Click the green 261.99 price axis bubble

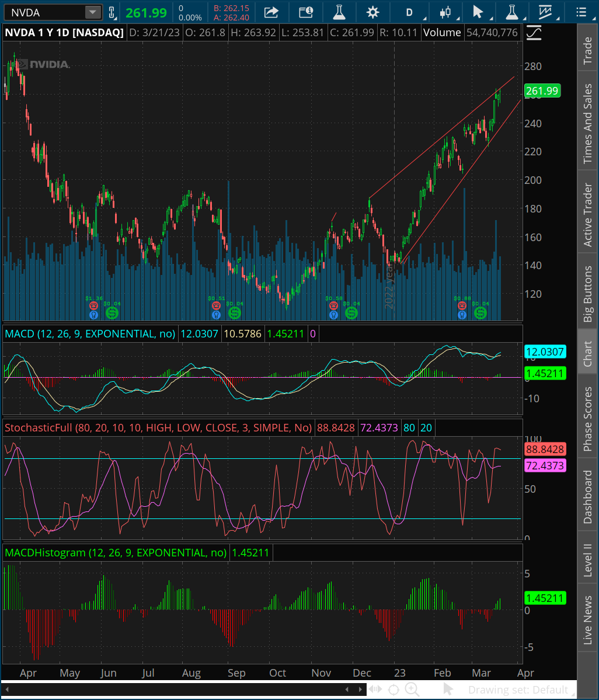[x=542, y=91]
